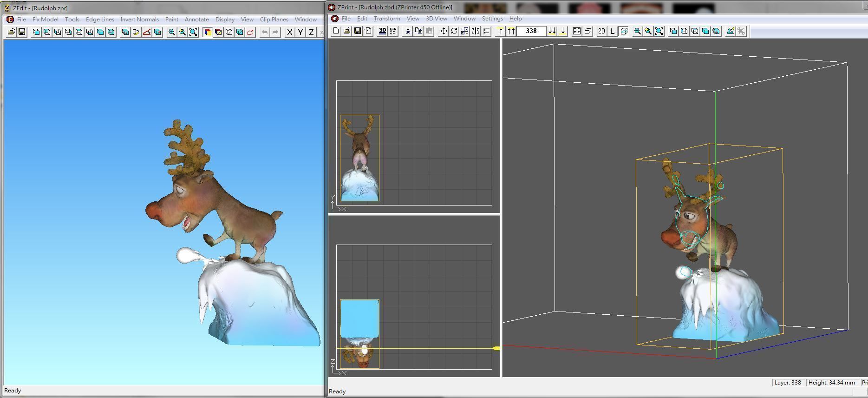Toggle L layer view in ZPrint
Screen dimensions: 868x398
click(x=613, y=31)
